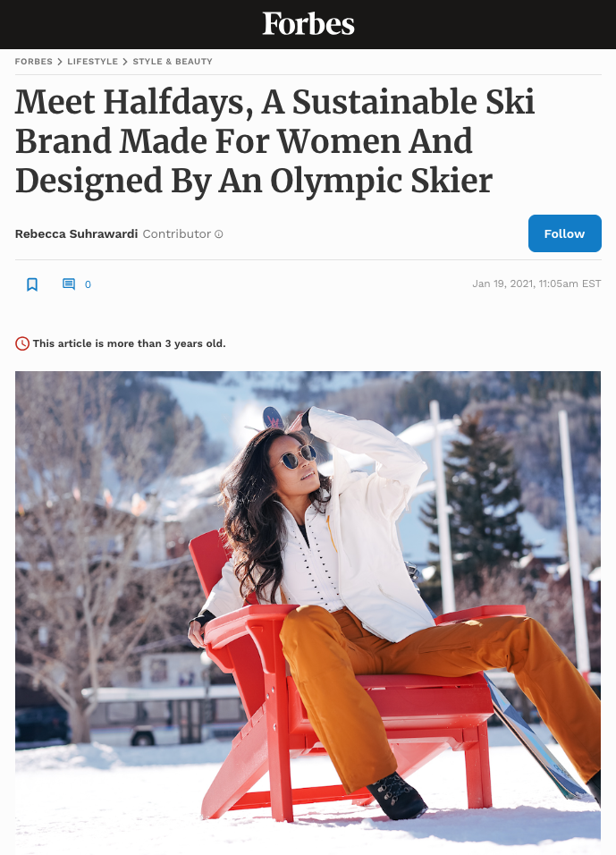The width and height of the screenshot is (616, 855).
Task: Click the comment count number 0
Action: (88, 284)
